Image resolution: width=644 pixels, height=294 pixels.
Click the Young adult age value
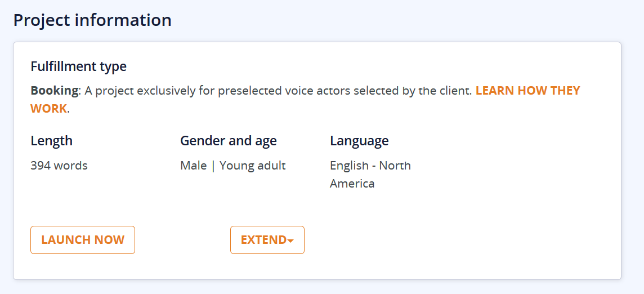click(x=253, y=166)
